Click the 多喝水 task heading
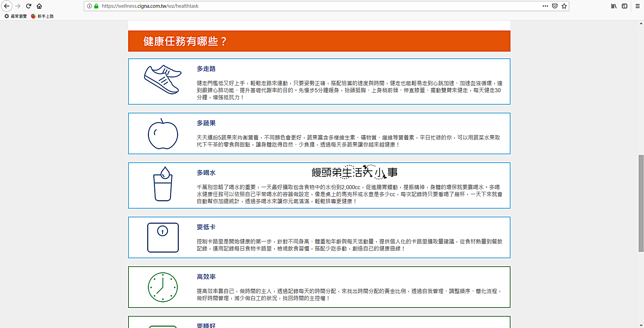 (x=206, y=173)
